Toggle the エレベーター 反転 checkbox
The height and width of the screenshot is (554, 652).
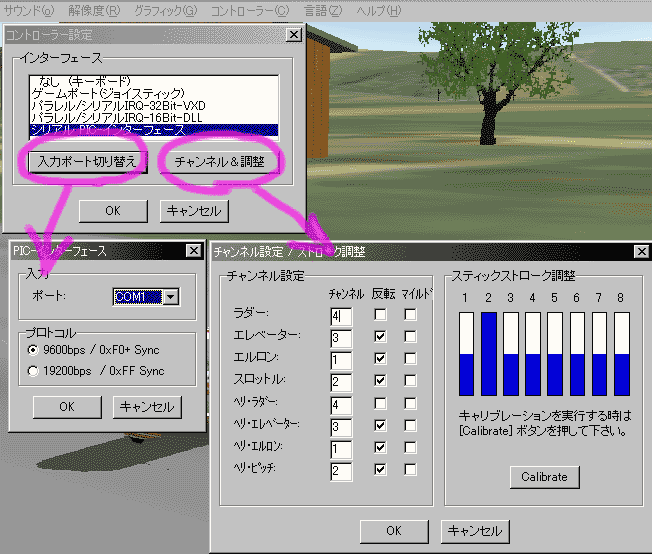[x=380, y=337]
